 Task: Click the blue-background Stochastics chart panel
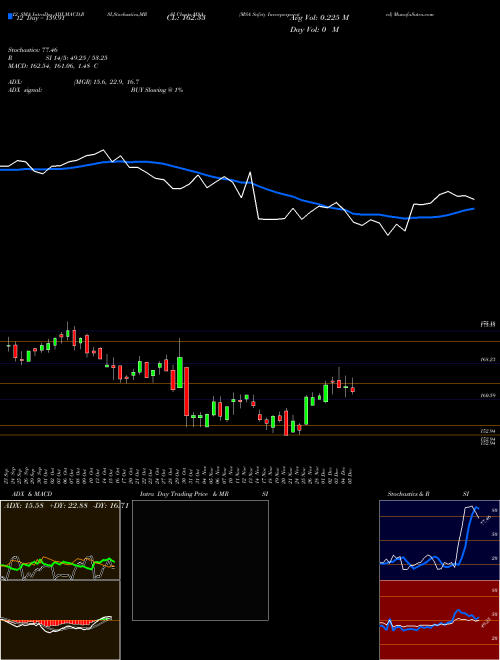pos(439,540)
